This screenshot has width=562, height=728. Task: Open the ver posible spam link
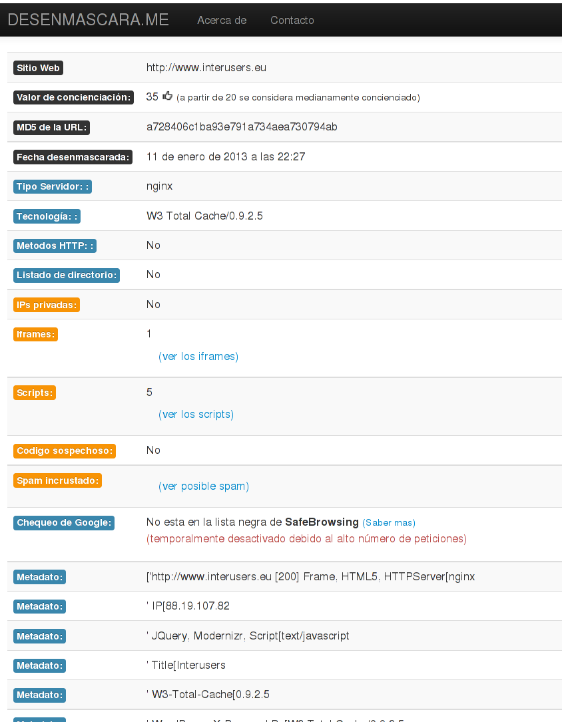[x=204, y=486]
